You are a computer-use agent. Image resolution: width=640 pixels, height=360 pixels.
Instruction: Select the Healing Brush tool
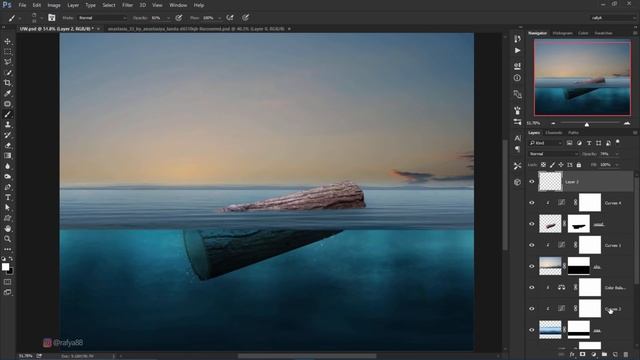point(7,104)
